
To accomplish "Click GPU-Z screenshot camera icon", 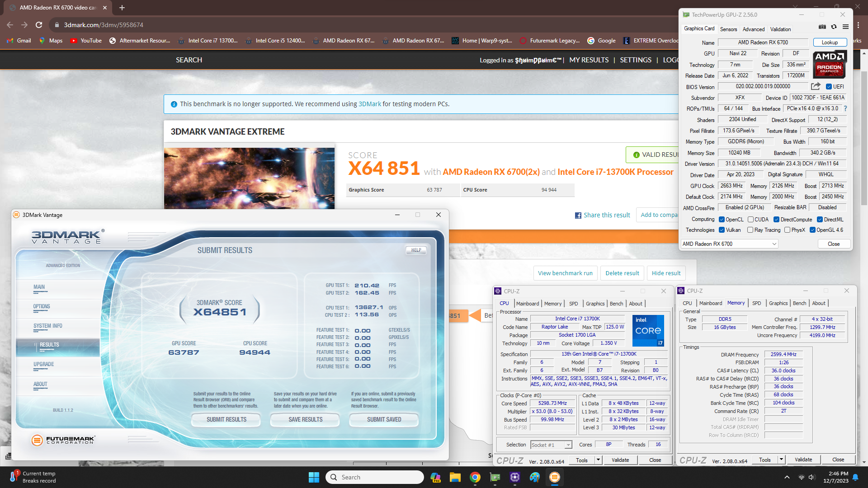I will [822, 27].
